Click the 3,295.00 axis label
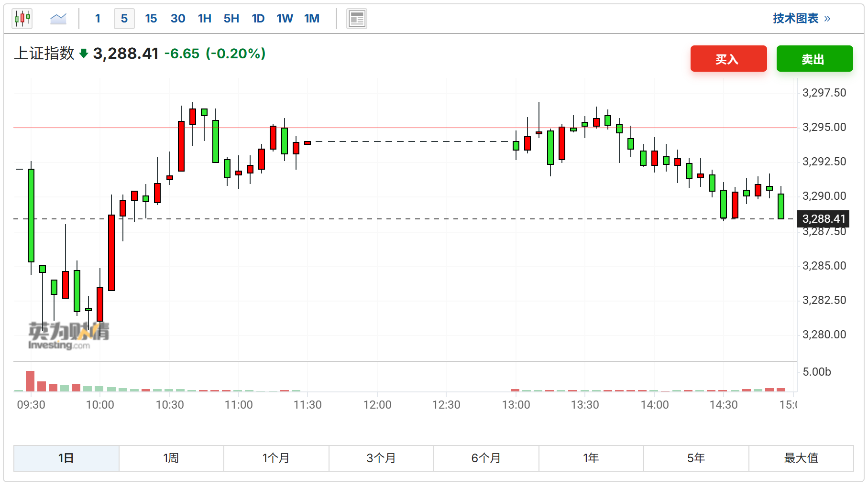Screen dimensions: 868x487 [x=824, y=127]
